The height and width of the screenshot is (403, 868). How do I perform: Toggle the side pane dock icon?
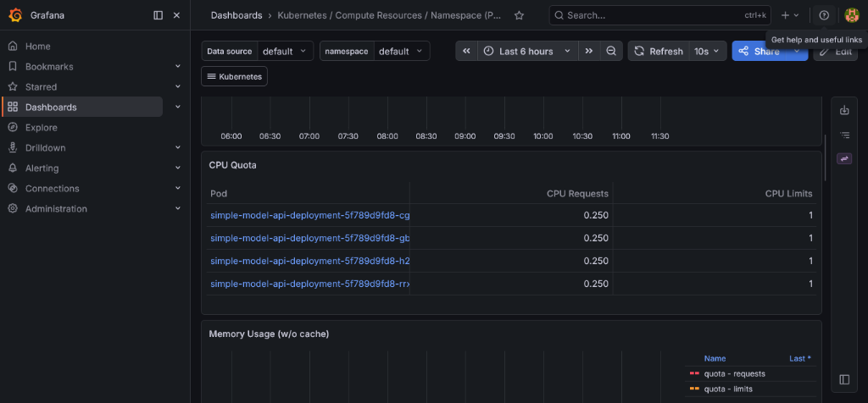pos(844,379)
